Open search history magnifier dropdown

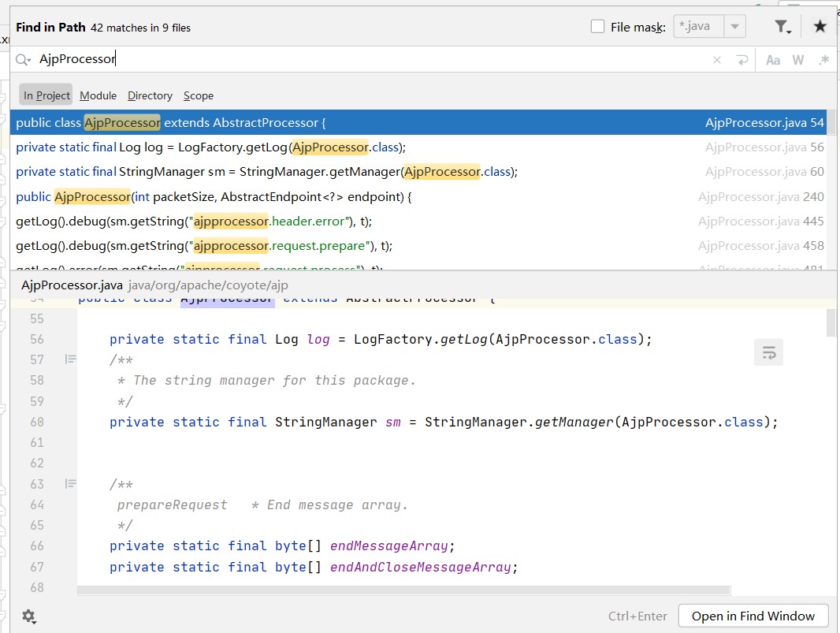pos(23,59)
